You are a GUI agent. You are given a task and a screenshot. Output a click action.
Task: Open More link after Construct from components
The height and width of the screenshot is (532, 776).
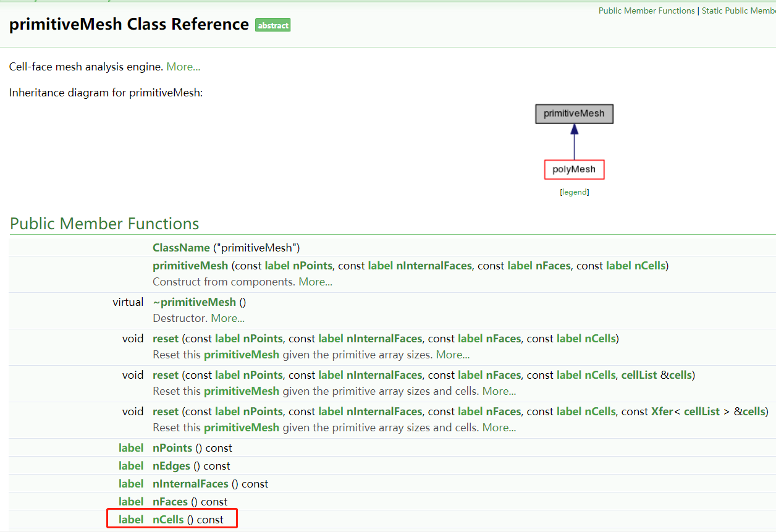point(315,282)
